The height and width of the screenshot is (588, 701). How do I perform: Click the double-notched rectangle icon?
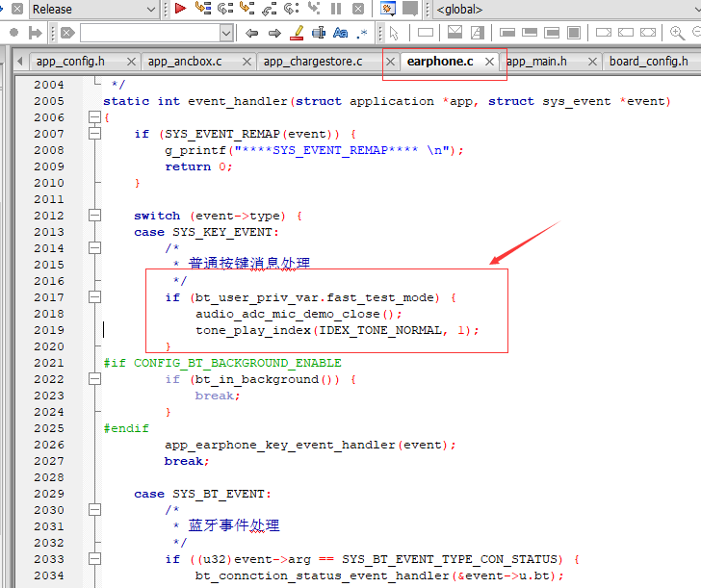point(648,32)
